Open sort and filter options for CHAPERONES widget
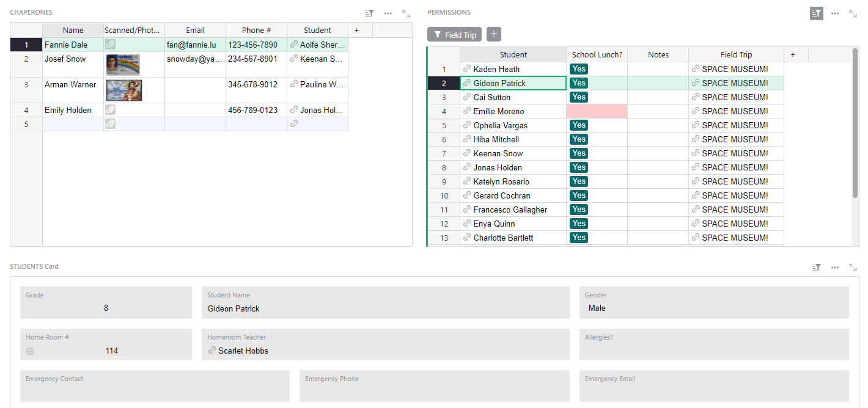The image size is (868, 408). pyautogui.click(x=369, y=12)
